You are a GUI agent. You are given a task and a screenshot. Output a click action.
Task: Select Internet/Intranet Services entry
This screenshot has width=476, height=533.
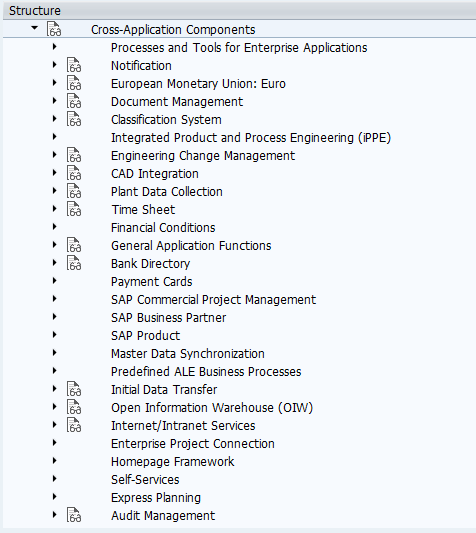tap(183, 426)
